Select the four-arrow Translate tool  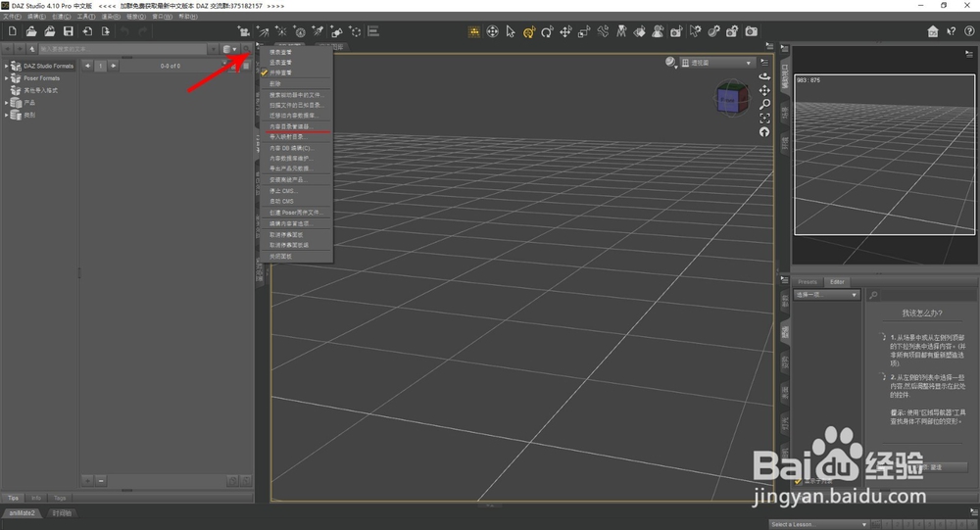(x=565, y=32)
